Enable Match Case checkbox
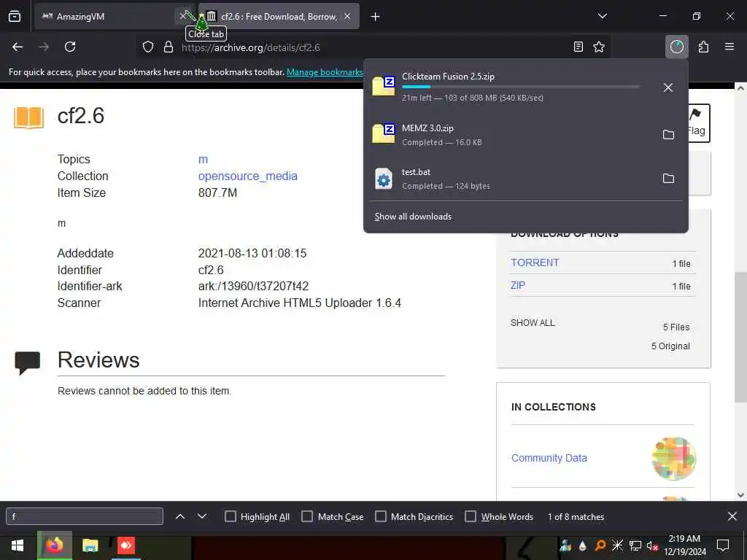The height and width of the screenshot is (560, 747). 307,517
